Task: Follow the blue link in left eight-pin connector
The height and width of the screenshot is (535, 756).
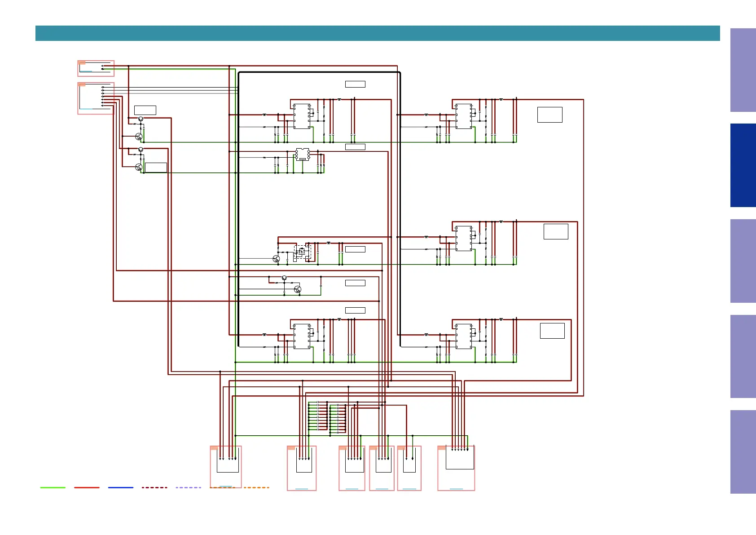Action: coord(86,109)
